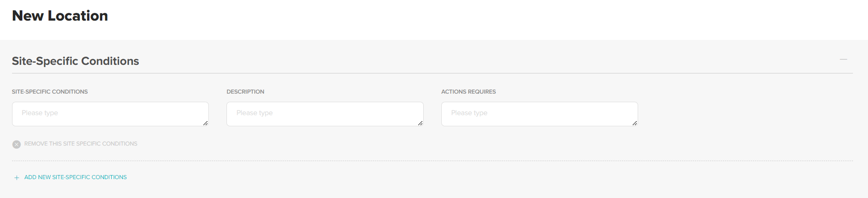This screenshot has height=198, width=868.
Task: Focus the Site-Specific Conditions text field
Action: click(x=110, y=113)
